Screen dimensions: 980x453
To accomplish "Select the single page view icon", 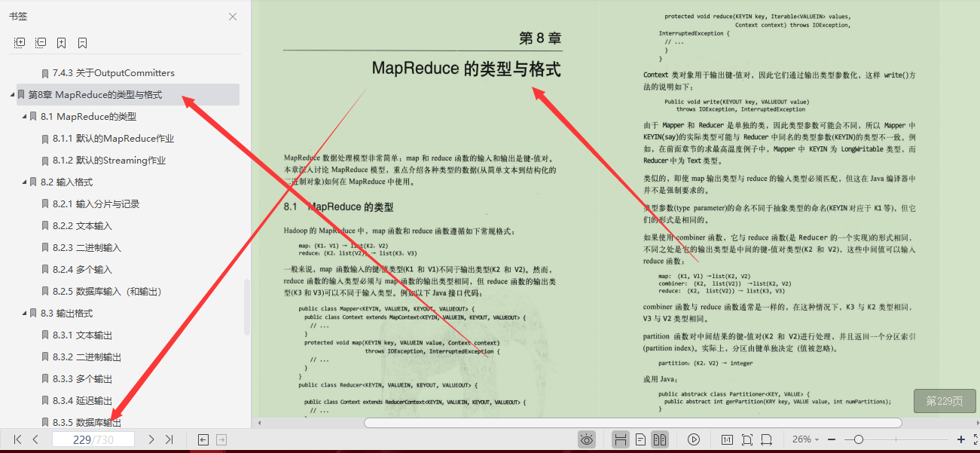I will [640, 439].
